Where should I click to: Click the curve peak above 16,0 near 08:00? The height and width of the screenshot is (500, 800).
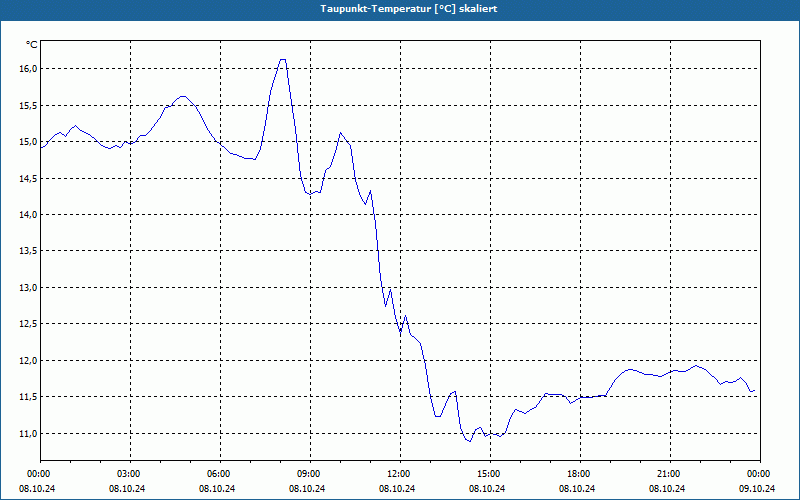click(x=283, y=60)
